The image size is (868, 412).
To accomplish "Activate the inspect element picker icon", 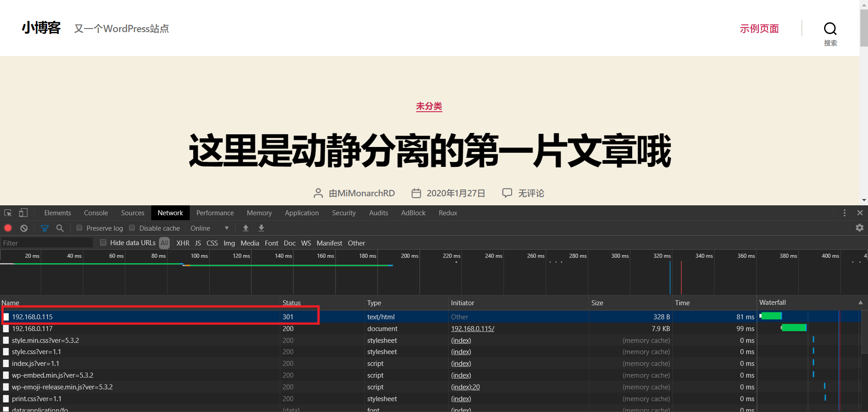I will click(8, 213).
